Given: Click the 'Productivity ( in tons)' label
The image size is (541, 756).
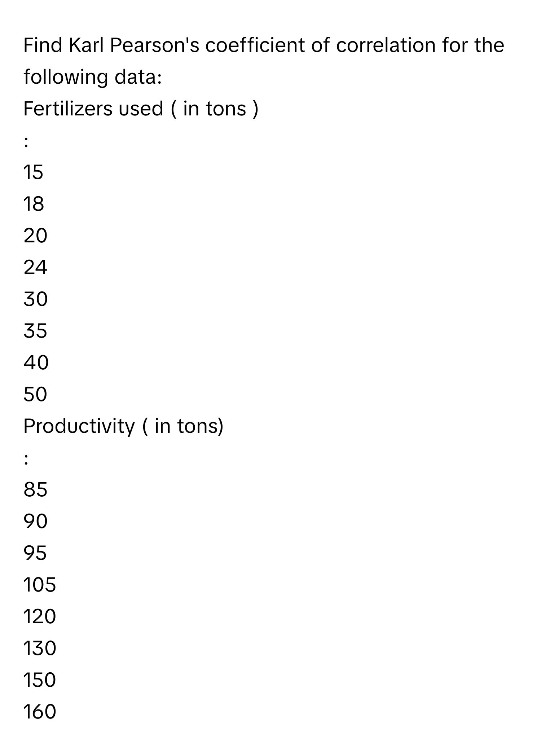Looking at the screenshot, I should point(124,426).
